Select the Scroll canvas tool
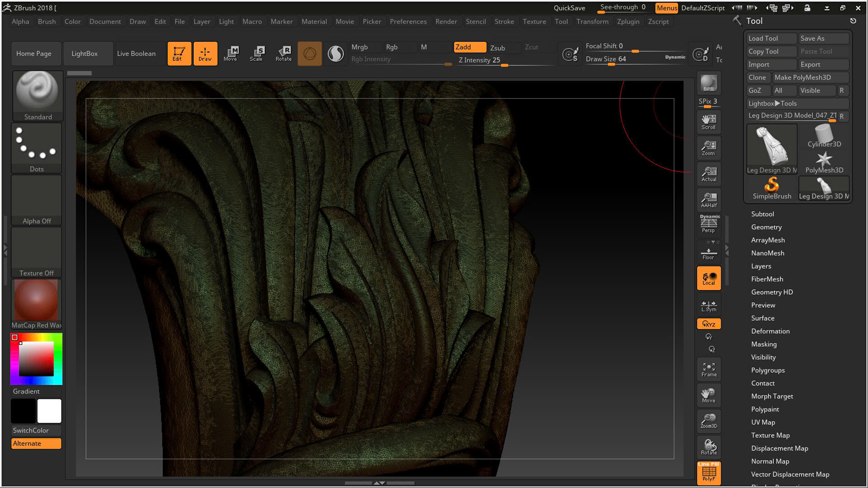Screen dimensions: 868x488 point(708,122)
